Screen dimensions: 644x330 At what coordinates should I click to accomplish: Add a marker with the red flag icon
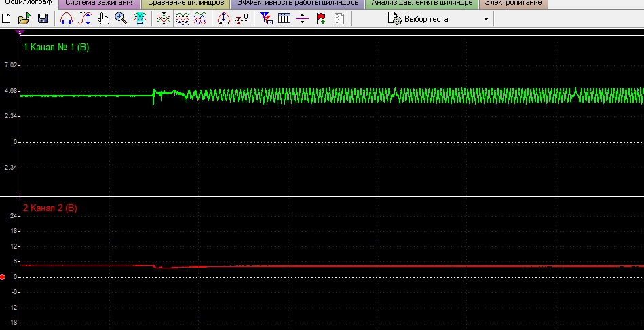click(321, 18)
